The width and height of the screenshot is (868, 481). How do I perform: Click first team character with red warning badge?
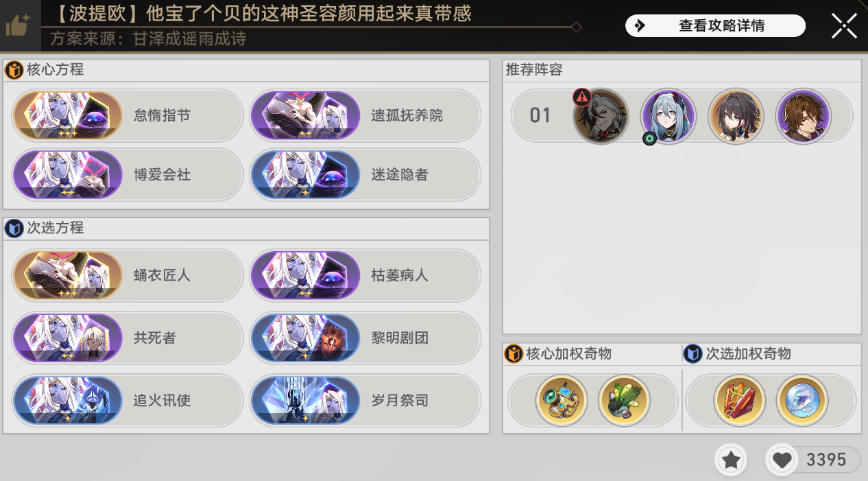[601, 116]
